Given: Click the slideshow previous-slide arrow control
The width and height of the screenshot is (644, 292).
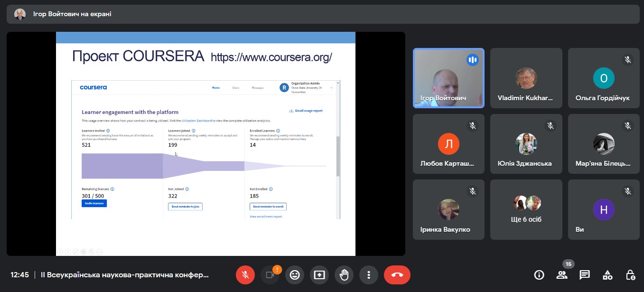Looking at the screenshot, I should [x=60, y=252].
